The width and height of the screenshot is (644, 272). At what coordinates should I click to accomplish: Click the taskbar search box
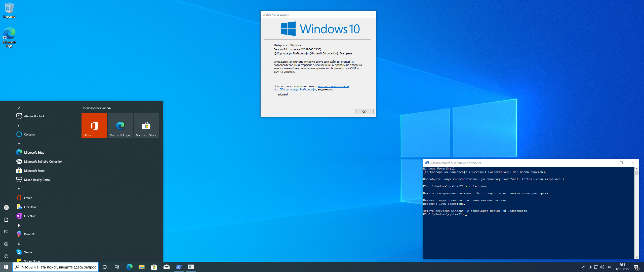55,267
